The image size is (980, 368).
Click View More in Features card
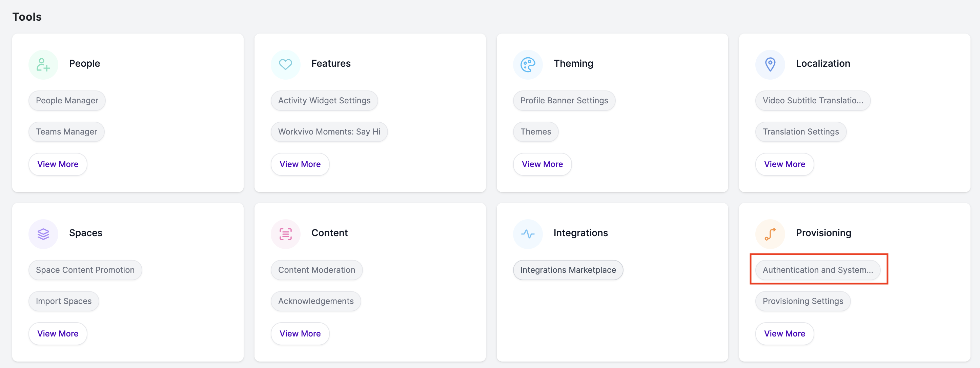pyautogui.click(x=300, y=164)
